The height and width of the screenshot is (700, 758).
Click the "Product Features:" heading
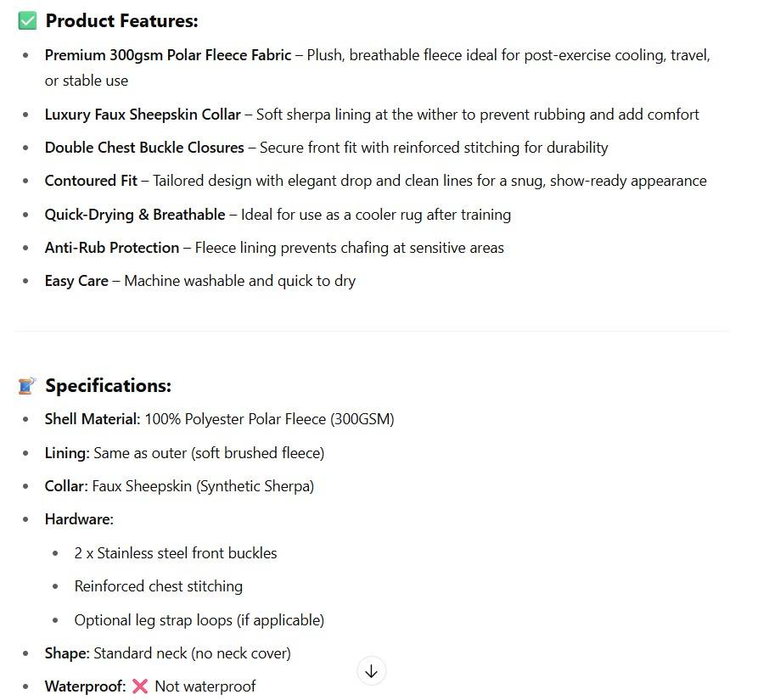pyautogui.click(x=121, y=21)
